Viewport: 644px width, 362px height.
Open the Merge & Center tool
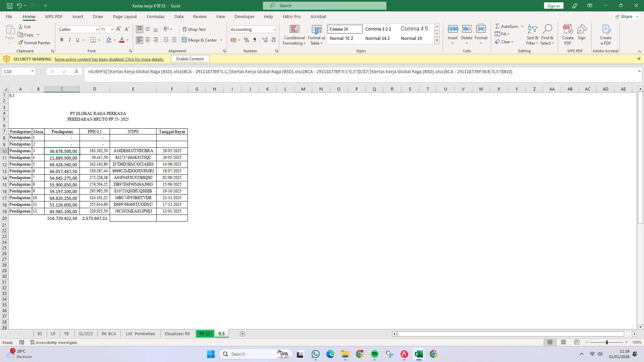[x=200, y=40]
